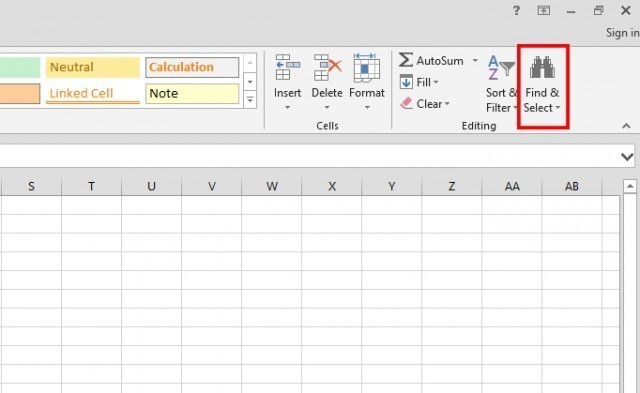Select column AA header
This screenshot has height=393, width=640.
[x=512, y=187]
